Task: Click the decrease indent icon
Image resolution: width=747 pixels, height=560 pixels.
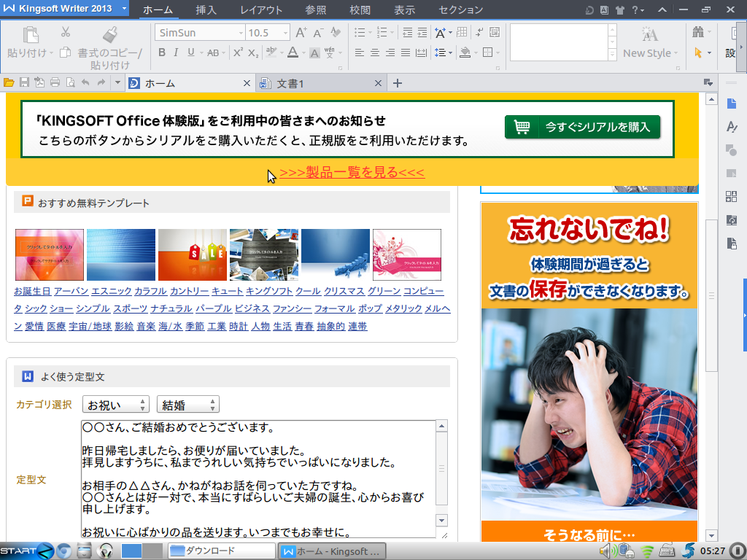Action: point(407,32)
